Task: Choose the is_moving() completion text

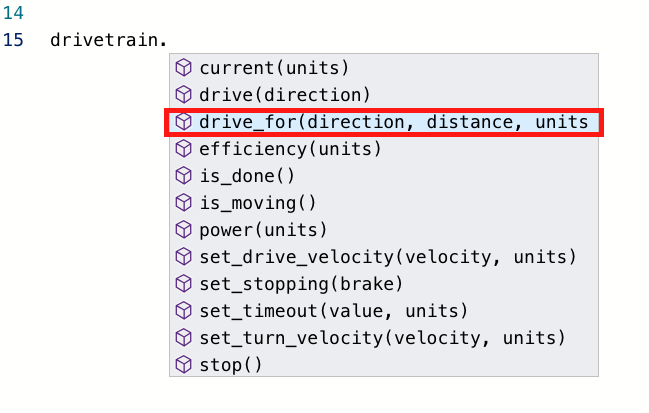Action: [258, 203]
